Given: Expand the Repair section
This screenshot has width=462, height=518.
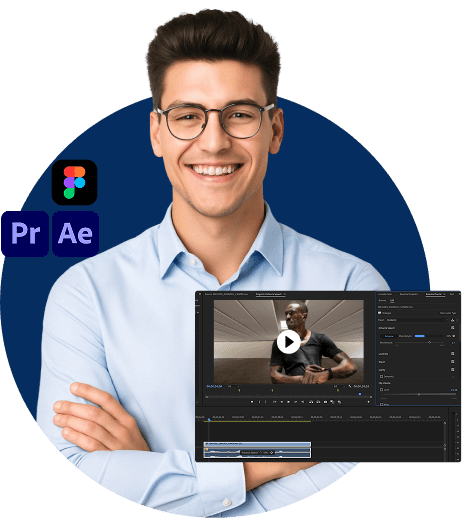Looking at the screenshot, I should [x=382, y=362].
